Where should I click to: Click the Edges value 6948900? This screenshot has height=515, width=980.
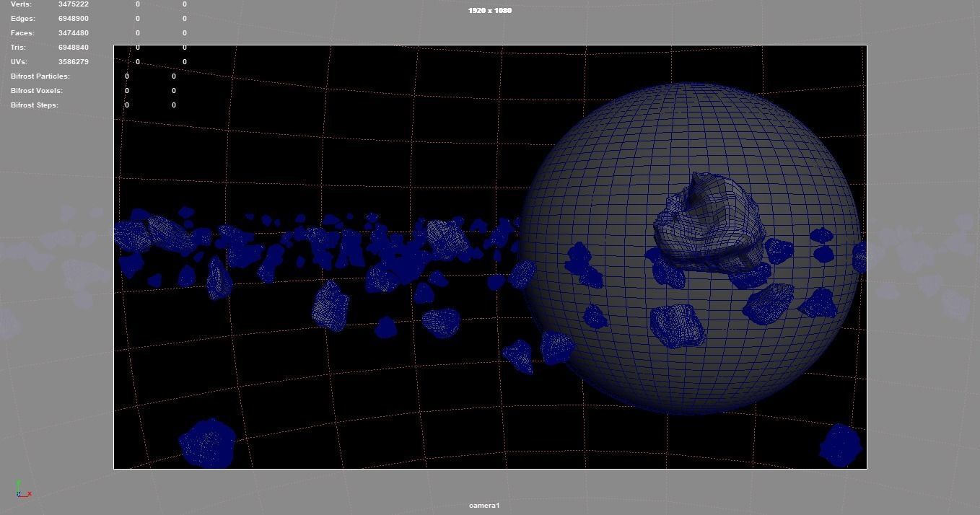coord(74,19)
